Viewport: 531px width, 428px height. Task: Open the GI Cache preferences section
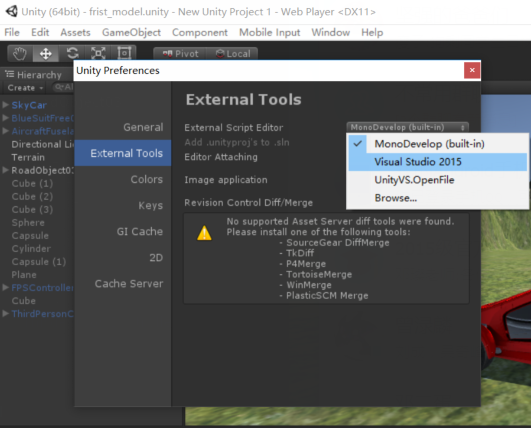tap(123, 231)
